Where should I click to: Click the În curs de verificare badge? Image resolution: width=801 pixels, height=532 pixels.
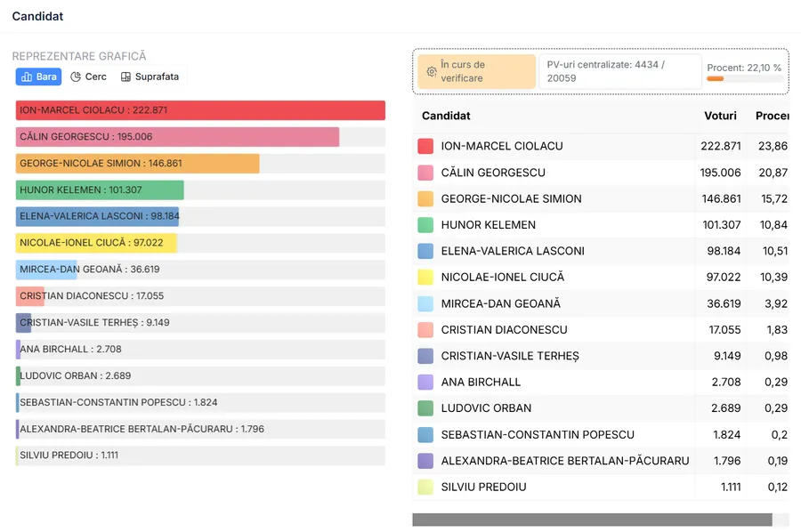coord(476,72)
